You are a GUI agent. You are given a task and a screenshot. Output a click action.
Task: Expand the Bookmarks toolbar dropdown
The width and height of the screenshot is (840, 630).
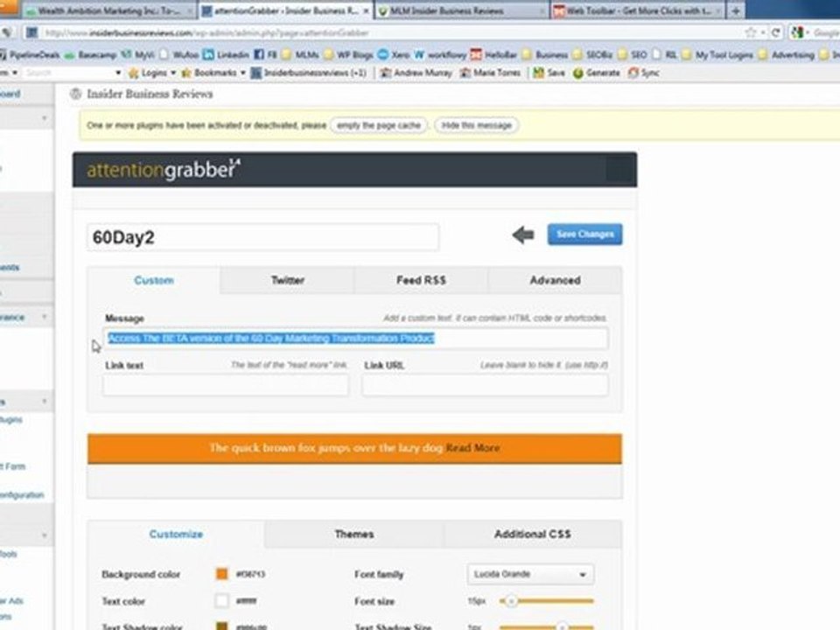213,73
